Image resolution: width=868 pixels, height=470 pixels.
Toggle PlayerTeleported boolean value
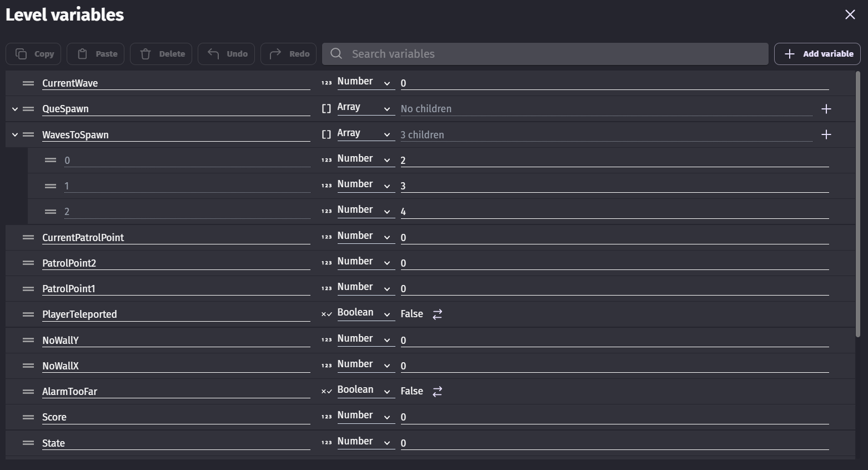[438, 314]
